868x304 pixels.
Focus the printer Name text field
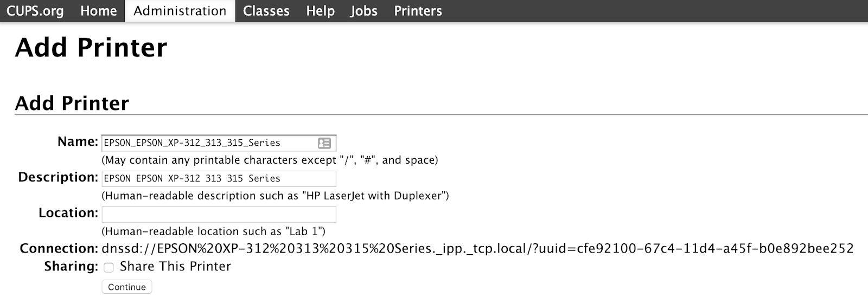[x=209, y=143]
